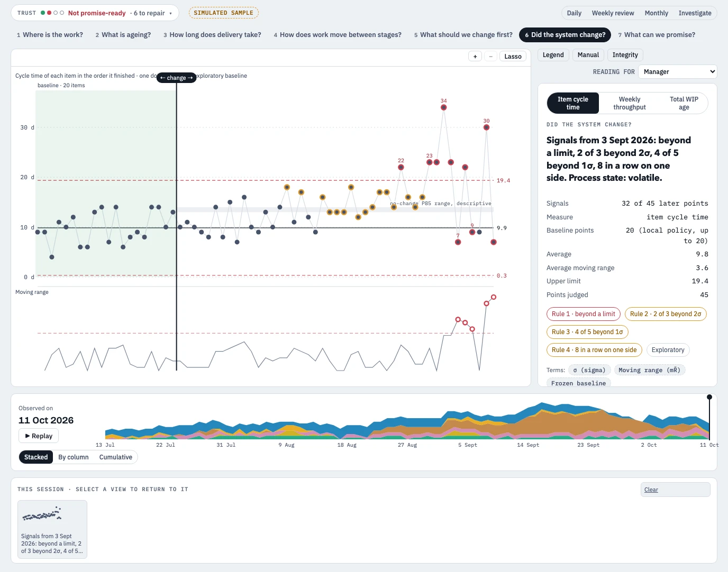Switch to Daily view
The image size is (728, 572).
pos(574,13)
